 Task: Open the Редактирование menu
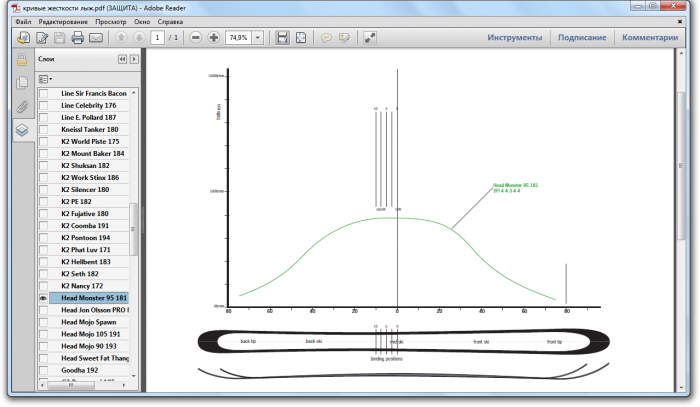pos(63,21)
